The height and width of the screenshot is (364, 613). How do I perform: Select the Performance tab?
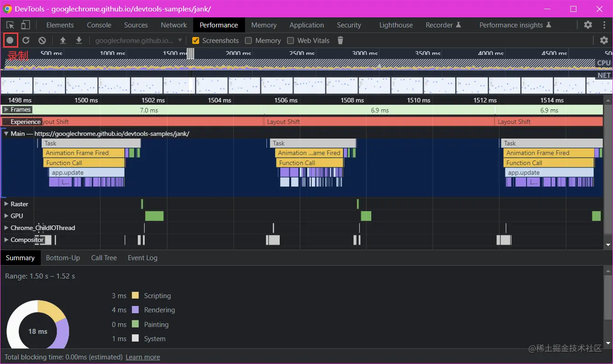(219, 25)
